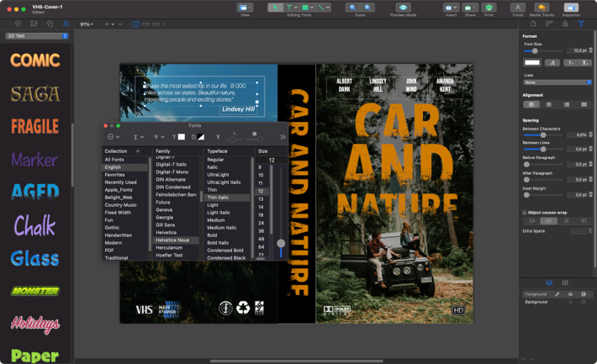Open the Text tool dropdown arrow
The width and height of the screenshot is (597, 364).
tap(296, 8)
